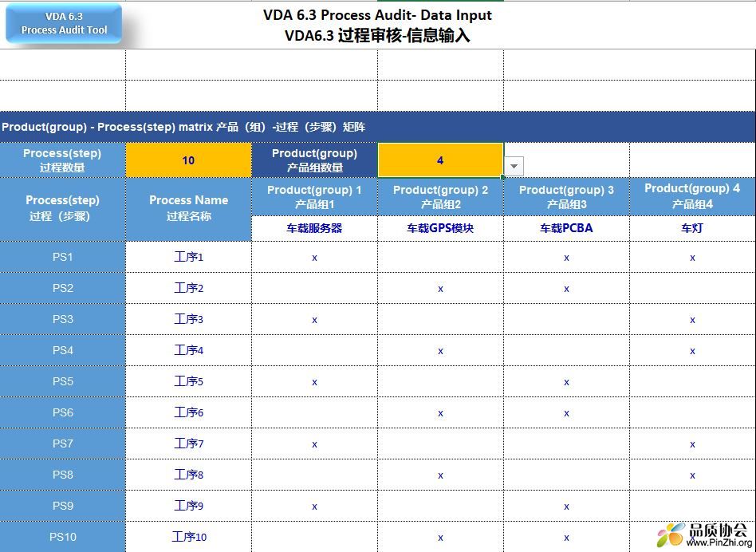Select the product group count cell showing 4
Image resolution: width=756 pixels, height=552 pixels.
click(440, 160)
